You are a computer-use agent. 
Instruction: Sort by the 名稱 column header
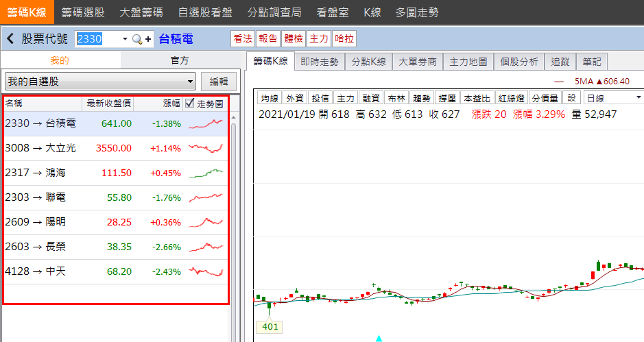click(43, 103)
